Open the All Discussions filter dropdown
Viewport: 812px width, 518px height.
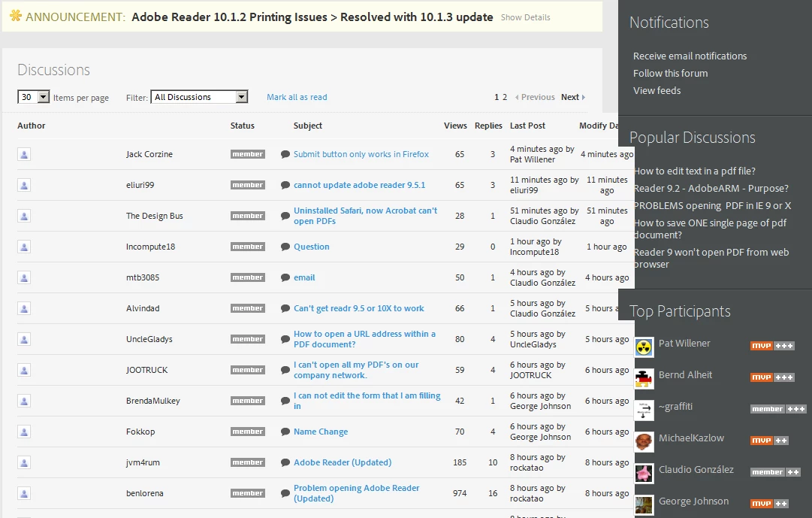199,97
